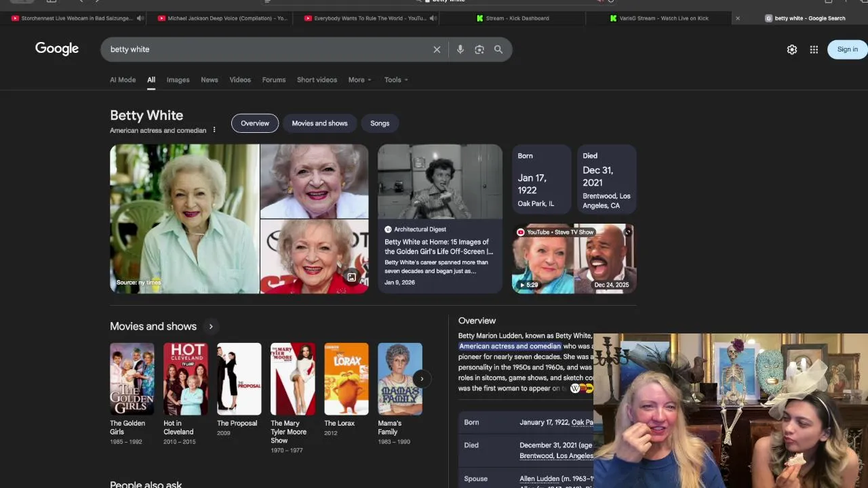Screen dimensions: 868x488
Task: Switch to AI Mode tab
Action: point(123,80)
